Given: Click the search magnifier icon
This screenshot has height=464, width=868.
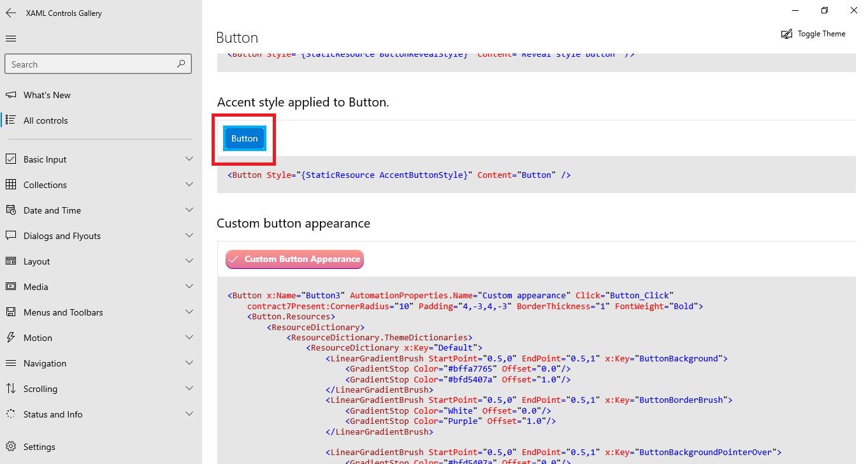Looking at the screenshot, I should 181,64.
